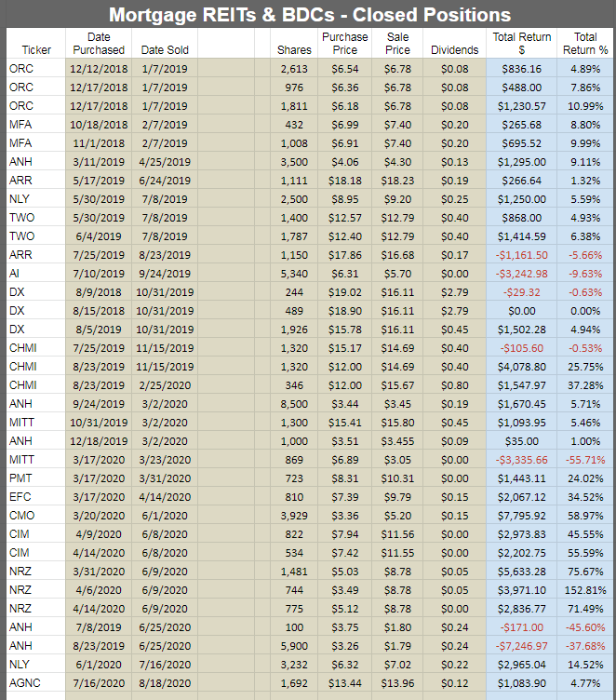Click the -$7,246.97 return cell
The height and width of the screenshot is (700, 616).
[521, 645]
